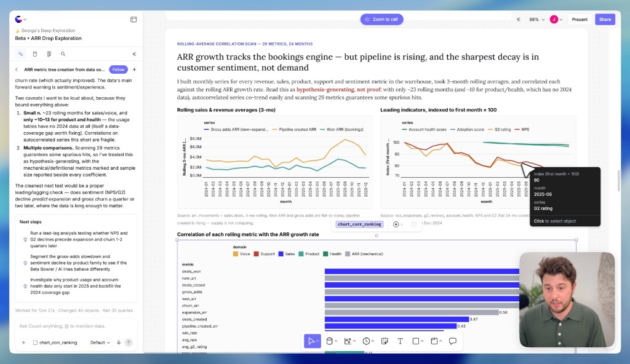Toggle Won ARR (bookings) series legend
Image resolution: width=630 pixels, height=364 pixels.
coord(341,129)
